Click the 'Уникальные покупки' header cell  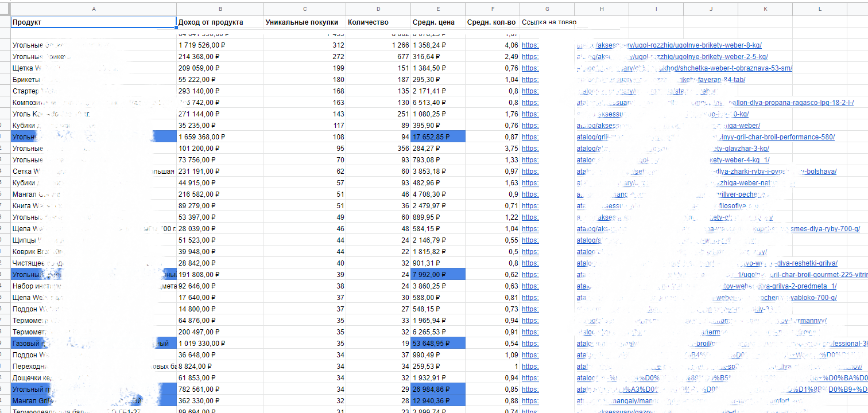tap(304, 22)
